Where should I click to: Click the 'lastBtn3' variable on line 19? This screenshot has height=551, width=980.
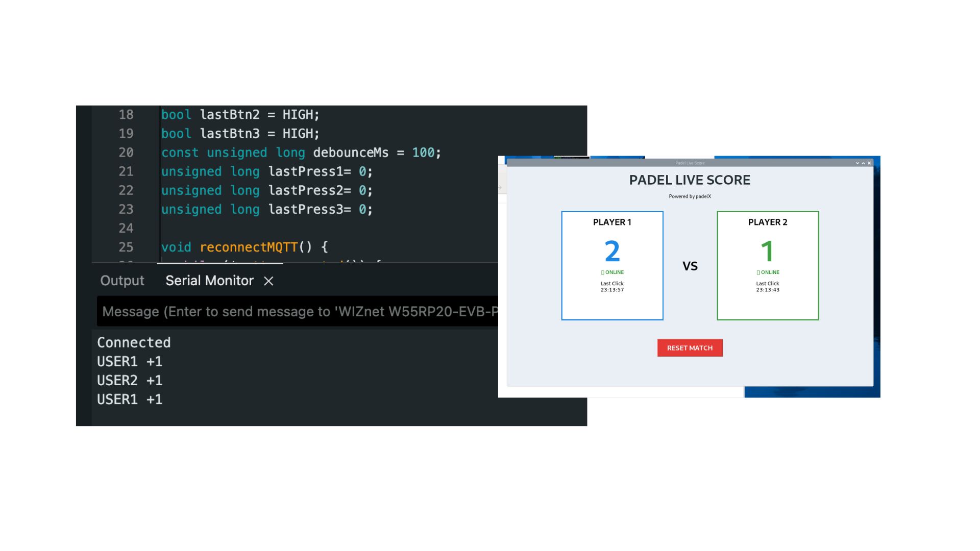pyautogui.click(x=230, y=134)
